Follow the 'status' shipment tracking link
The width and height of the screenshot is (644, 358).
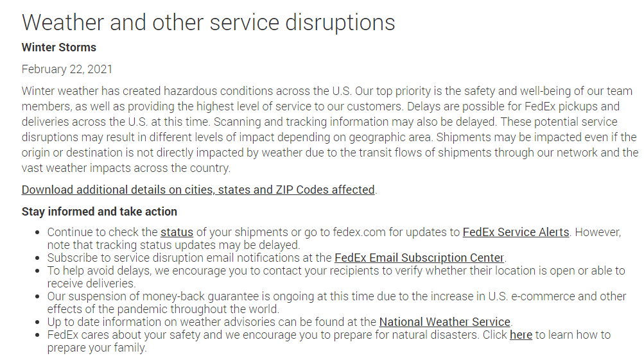pyautogui.click(x=177, y=232)
